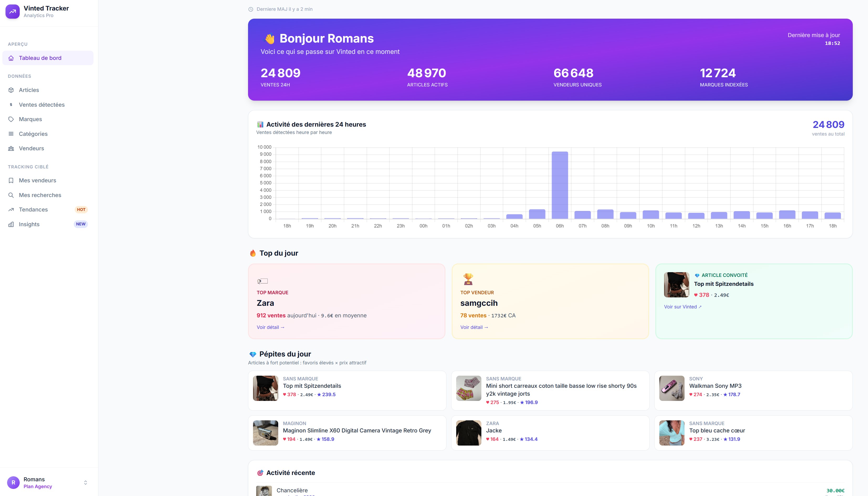This screenshot has width=868, height=496.
Task: Open the Articles menu item
Action: (x=48, y=90)
